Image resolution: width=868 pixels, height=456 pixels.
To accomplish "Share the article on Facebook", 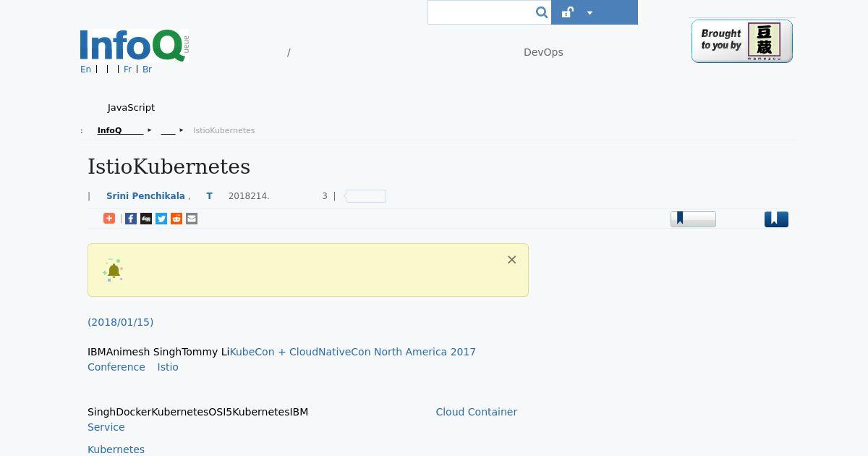I will tap(131, 219).
